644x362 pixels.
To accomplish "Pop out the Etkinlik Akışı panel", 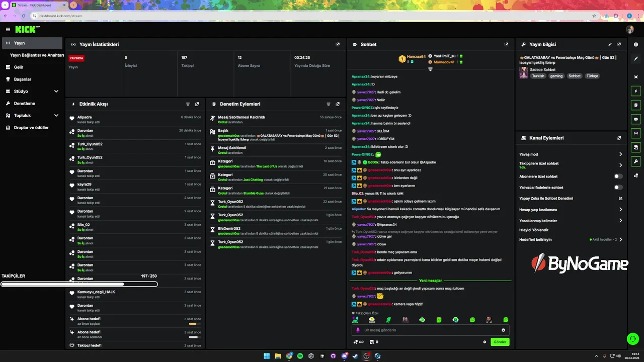I will point(197,104).
